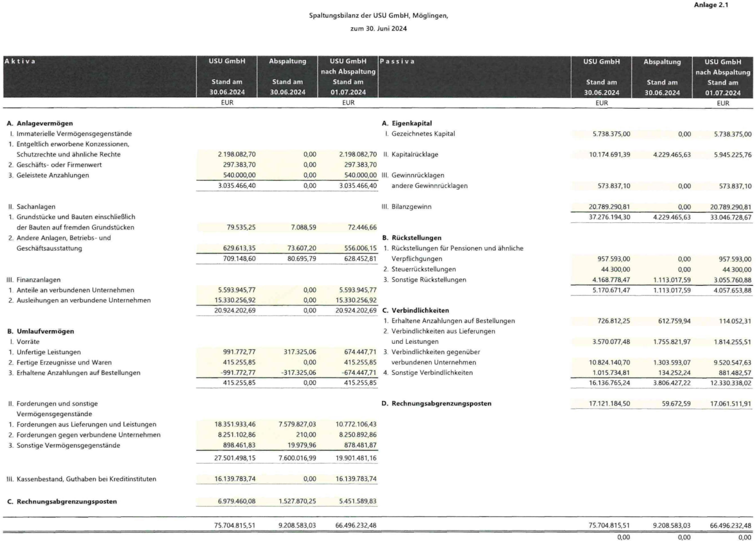Screen dimensions: 756x541
Task: Select the 'Ausleihungen an verbundene Unternehmen' row label
Action: pyautogui.click(x=84, y=300)
